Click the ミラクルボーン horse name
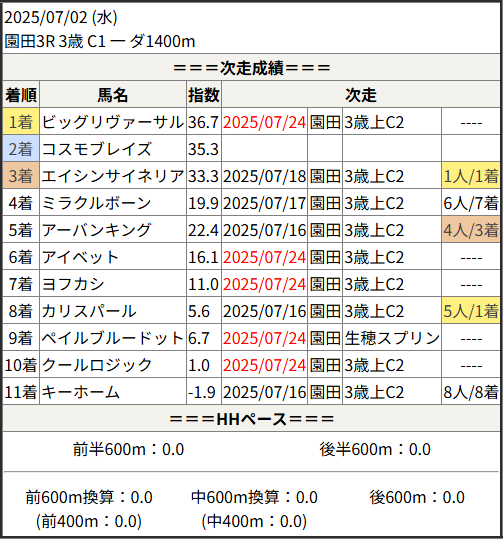The height and width of the screenshot is (539, 503). tap(97, 203)
